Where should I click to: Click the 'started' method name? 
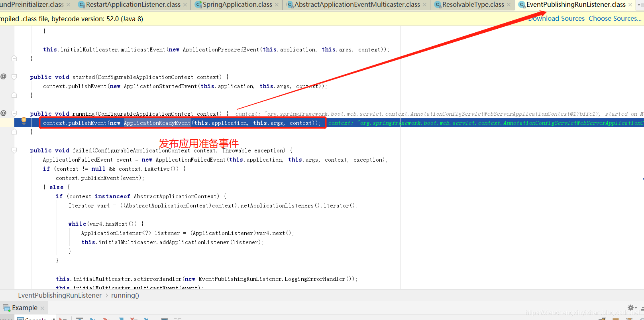(x=84, y=77)
